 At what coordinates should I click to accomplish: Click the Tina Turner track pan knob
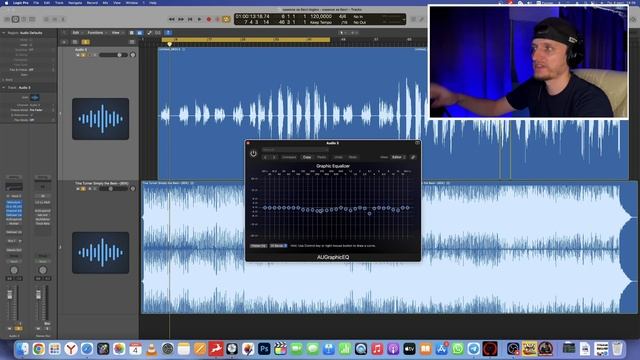click(x=133, y=189)
